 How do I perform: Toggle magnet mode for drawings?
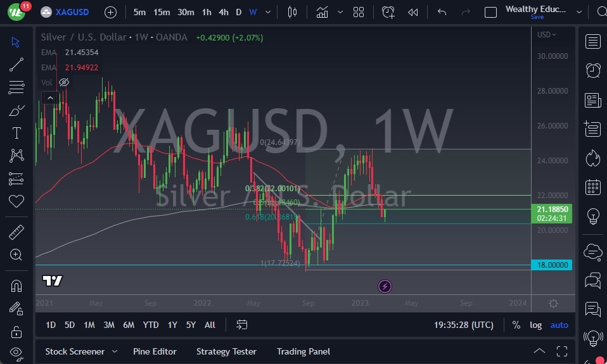(16, 286)
